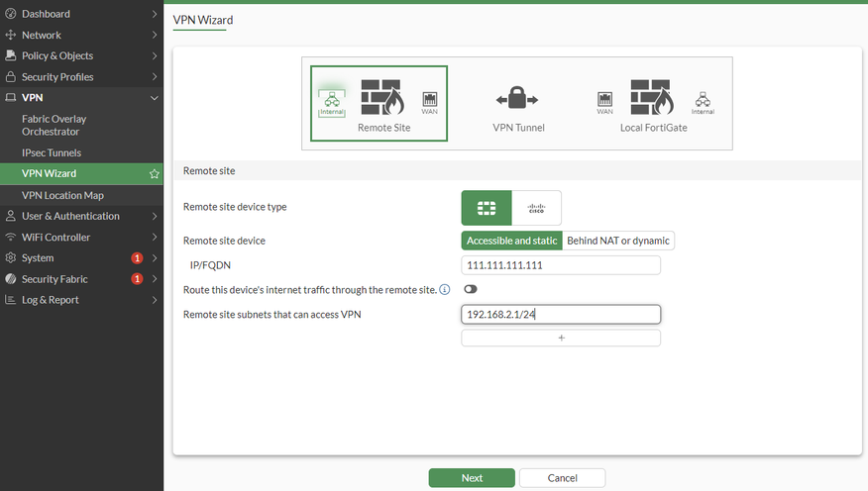Click the Security Profiles lock icon
The height and width of the screenshot is (491, 868).
[11, 76]
